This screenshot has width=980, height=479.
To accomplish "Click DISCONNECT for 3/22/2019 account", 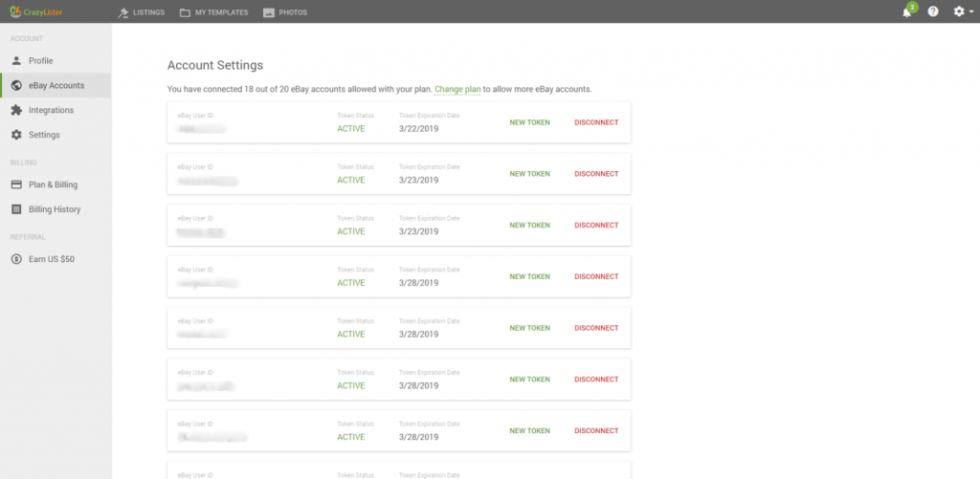I will (x=596, y=122).
